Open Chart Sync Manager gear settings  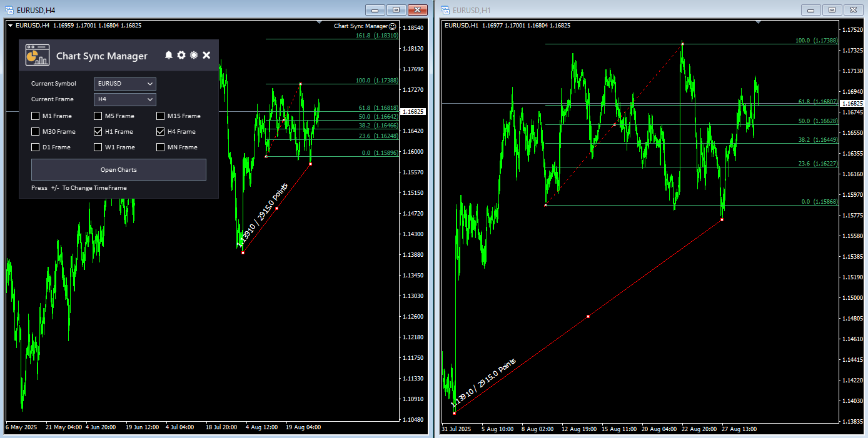(181, 56)
